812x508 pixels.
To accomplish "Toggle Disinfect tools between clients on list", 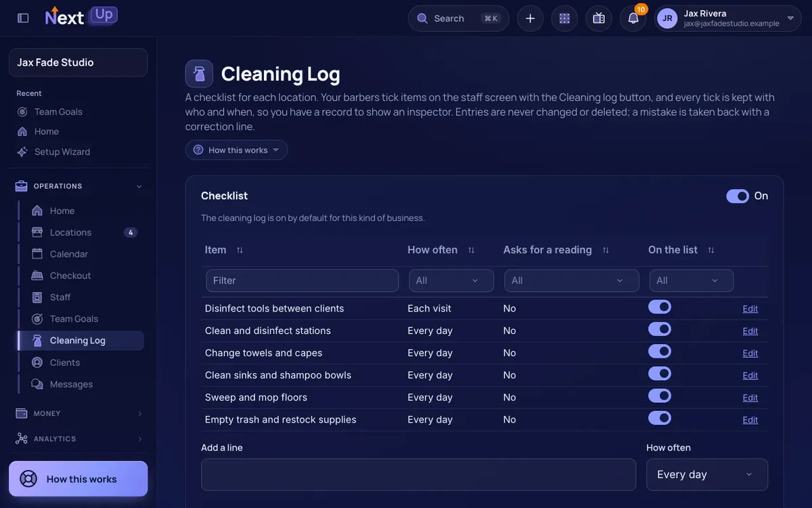I will [x=660, y=307].
